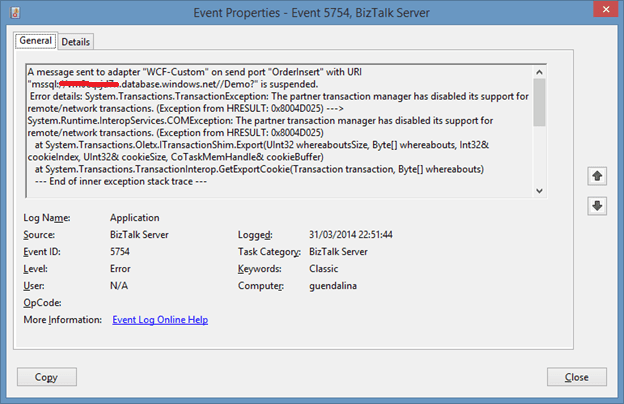Click the previous event up arrow button
This screenshot has width=624, height=404.
597,176
